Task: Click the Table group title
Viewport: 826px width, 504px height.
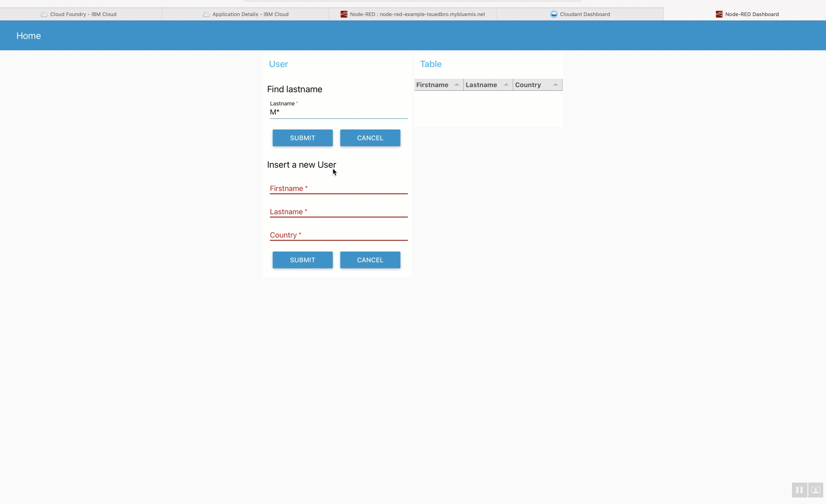Action: point(431,64)
